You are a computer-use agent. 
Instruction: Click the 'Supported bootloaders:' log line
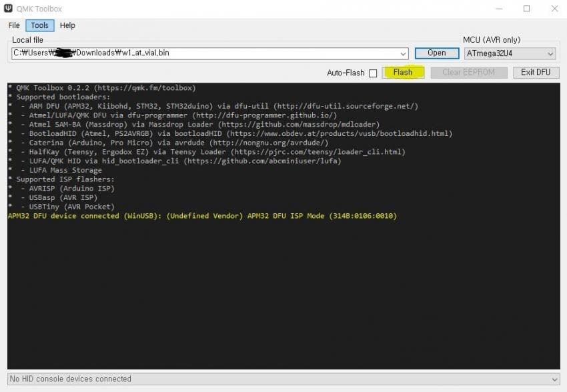(59, 97)
